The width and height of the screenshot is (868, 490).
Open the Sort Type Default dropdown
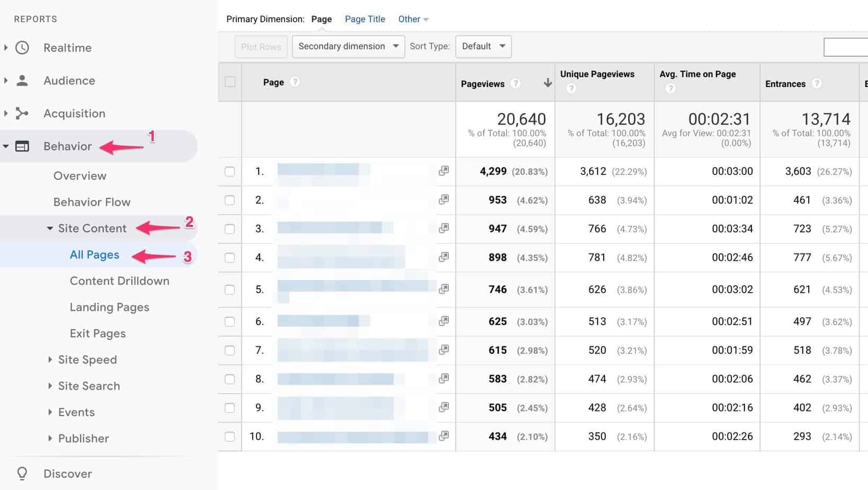tap(483, 46)
